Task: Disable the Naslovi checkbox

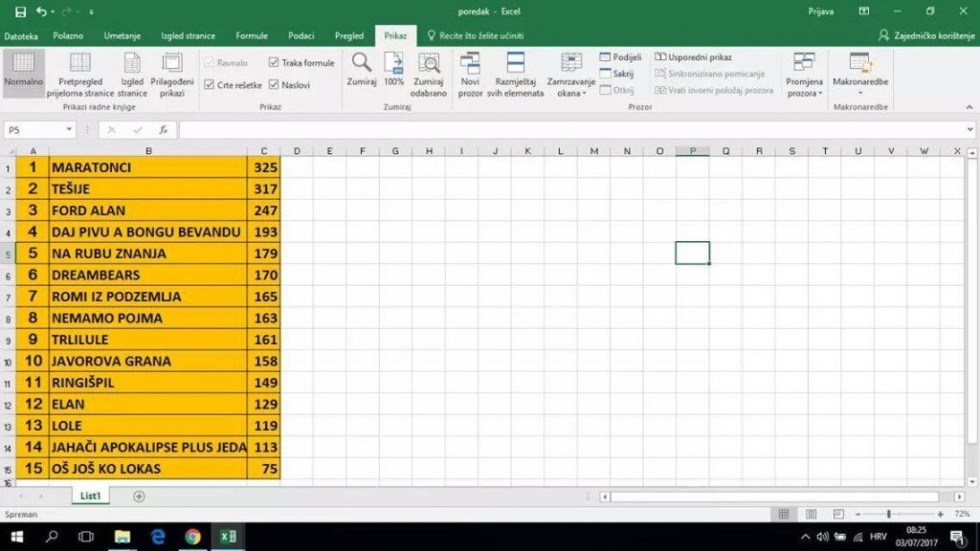Action: point(275,85)
